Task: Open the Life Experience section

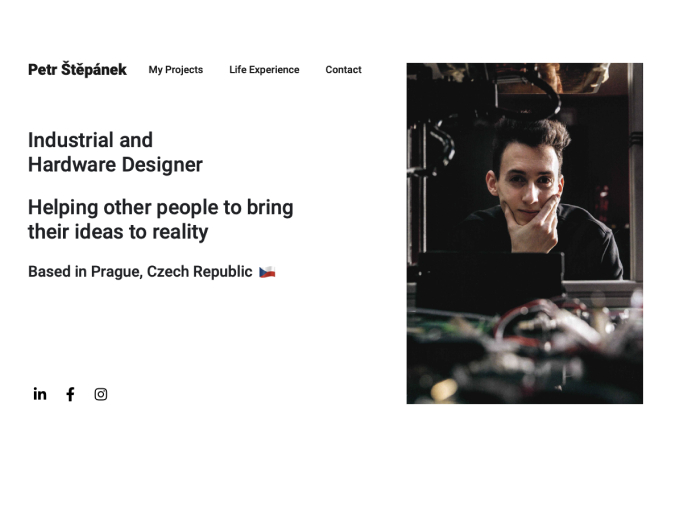Action: tap(264, 70)
